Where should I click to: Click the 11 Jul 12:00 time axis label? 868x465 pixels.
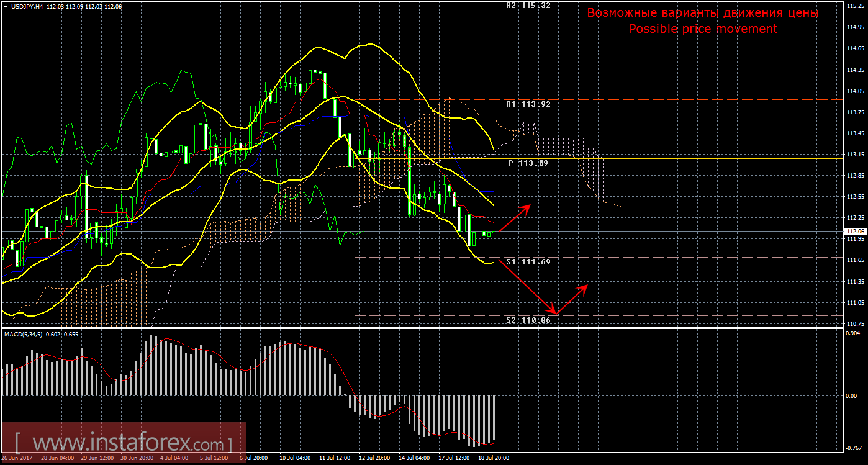[335, 458]
